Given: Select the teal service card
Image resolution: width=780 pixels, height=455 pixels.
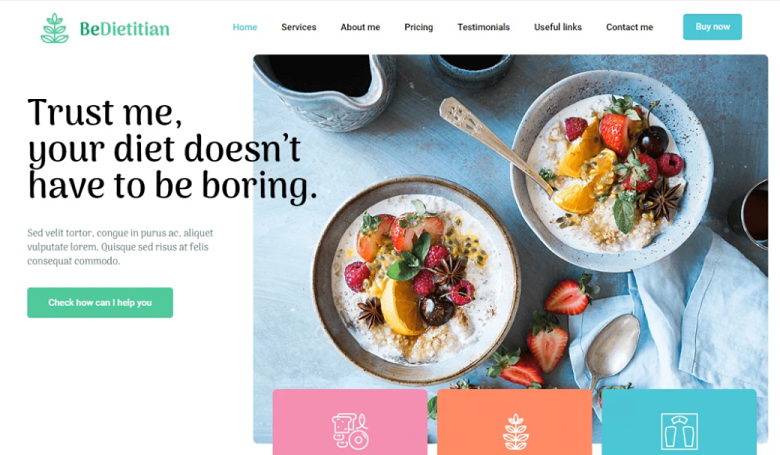Looking at the screenshot, I should 679,422.
